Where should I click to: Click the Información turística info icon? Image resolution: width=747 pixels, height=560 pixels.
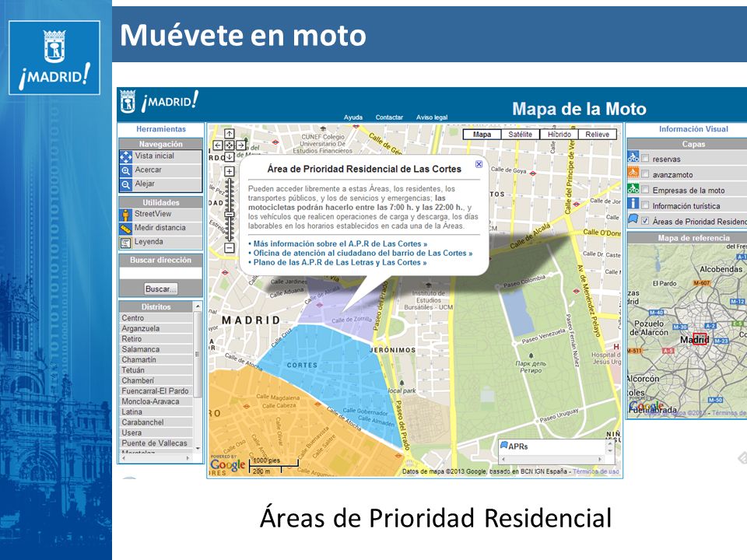pos(633,204)
